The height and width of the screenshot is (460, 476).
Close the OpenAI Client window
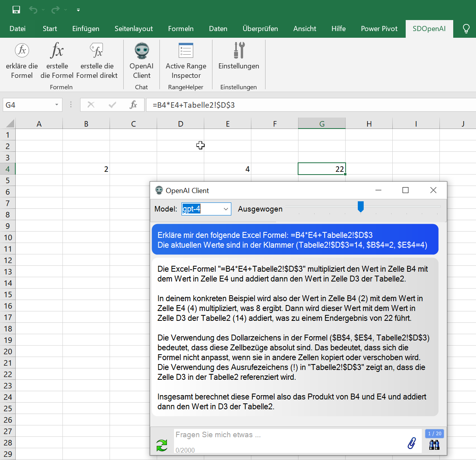(x=433, y=190)
